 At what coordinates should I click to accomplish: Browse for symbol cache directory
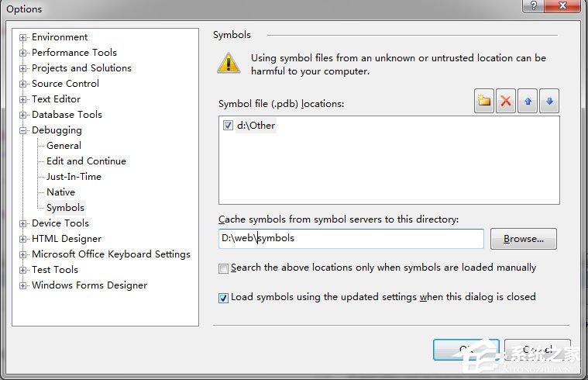[524, 239]
